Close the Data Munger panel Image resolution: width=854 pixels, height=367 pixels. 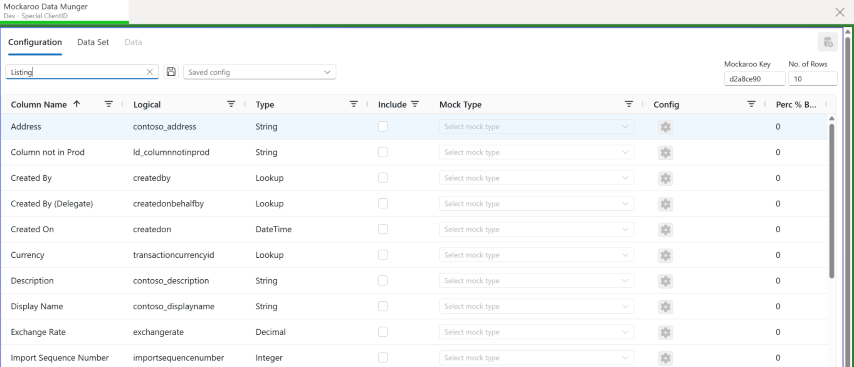(840, 12)
